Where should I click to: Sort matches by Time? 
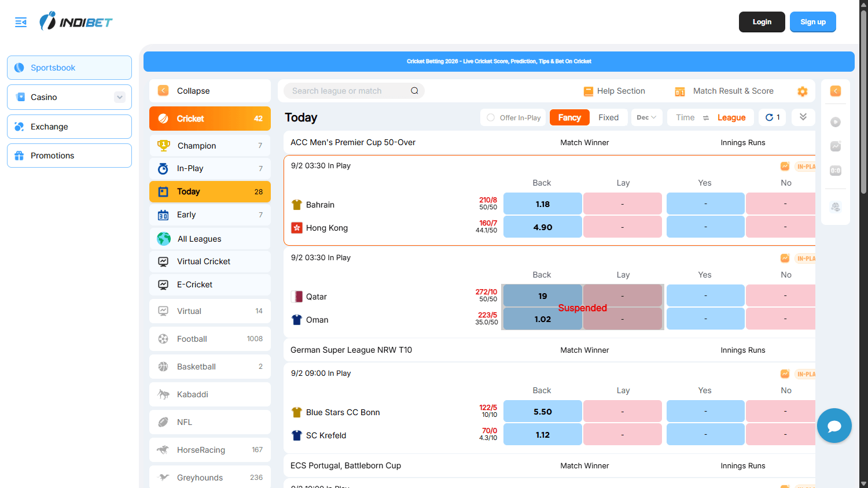[685, 117]
